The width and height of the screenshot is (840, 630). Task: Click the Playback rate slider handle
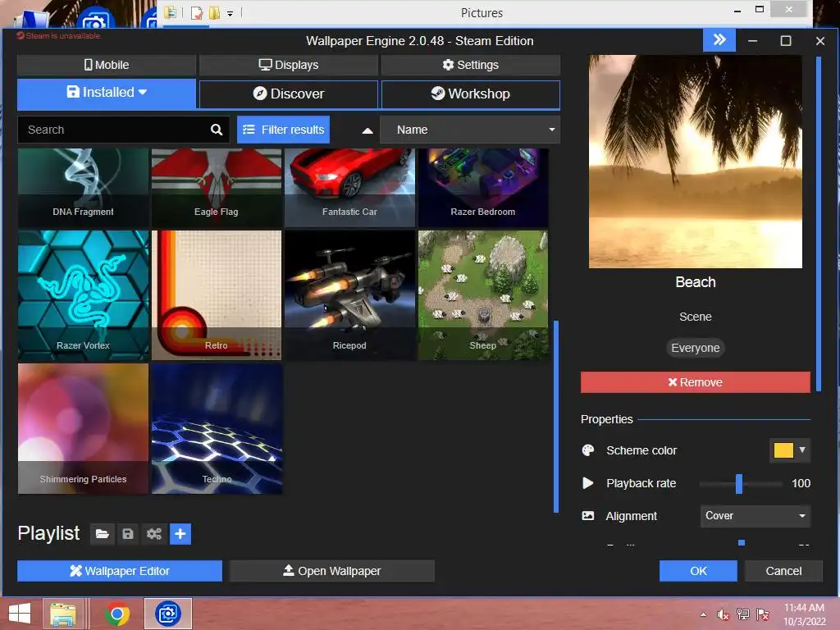pyautogui.click(x=739, y=484)
